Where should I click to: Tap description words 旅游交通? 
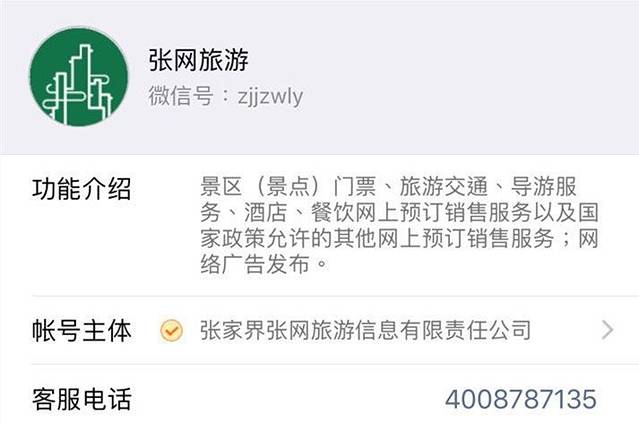[x=443, y=187]
